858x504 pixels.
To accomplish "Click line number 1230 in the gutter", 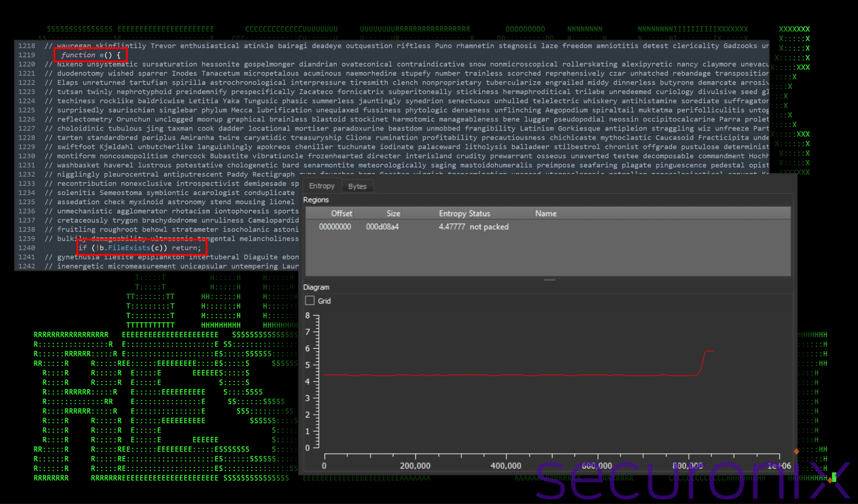I will click(x=27, y=156).
